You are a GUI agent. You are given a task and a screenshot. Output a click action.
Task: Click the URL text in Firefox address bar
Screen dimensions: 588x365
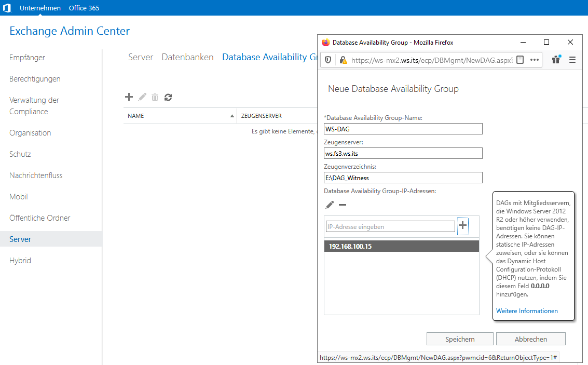tap(432, 60)
